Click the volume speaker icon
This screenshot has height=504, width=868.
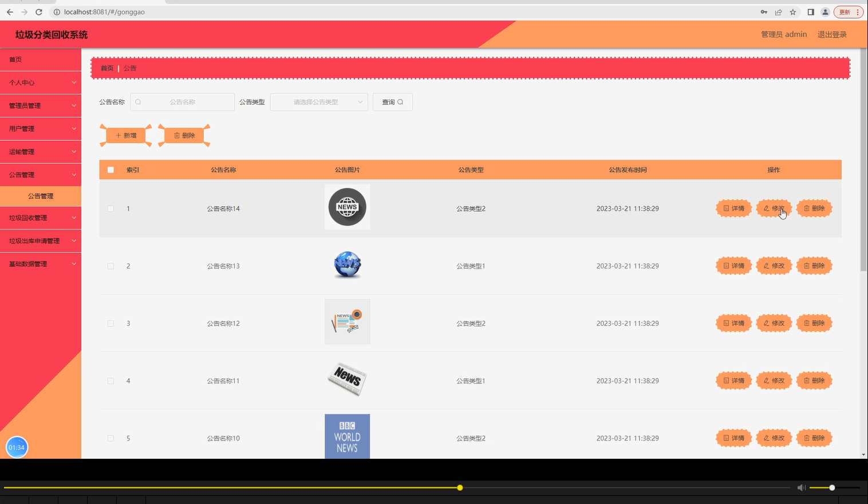point(801,487)
